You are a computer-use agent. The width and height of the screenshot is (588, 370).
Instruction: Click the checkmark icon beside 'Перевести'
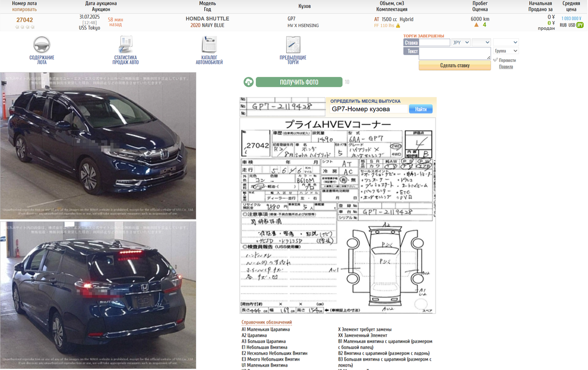pos(495,60)
